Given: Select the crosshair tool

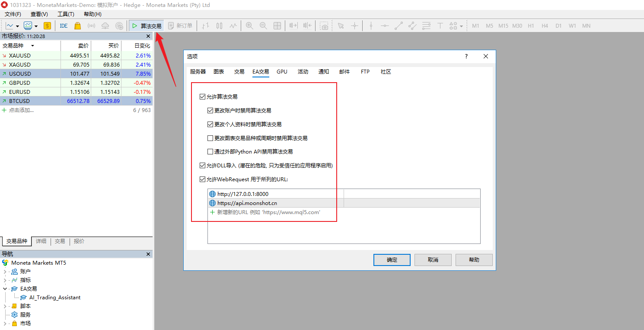Looking at the screenshot, I should (354, 26).
